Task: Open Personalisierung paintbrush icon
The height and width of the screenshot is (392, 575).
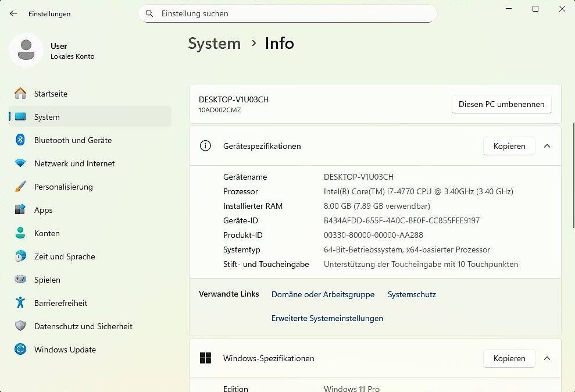Action: click(x=20, y=187)
